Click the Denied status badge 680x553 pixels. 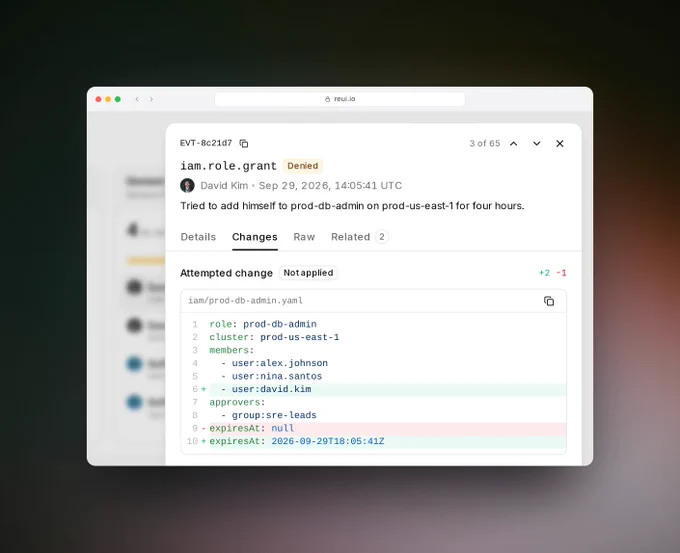303,166
